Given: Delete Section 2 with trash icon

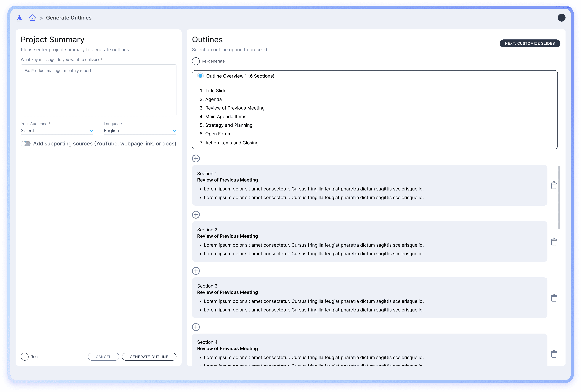Looking at the screenshot, I should click(554, 242).
